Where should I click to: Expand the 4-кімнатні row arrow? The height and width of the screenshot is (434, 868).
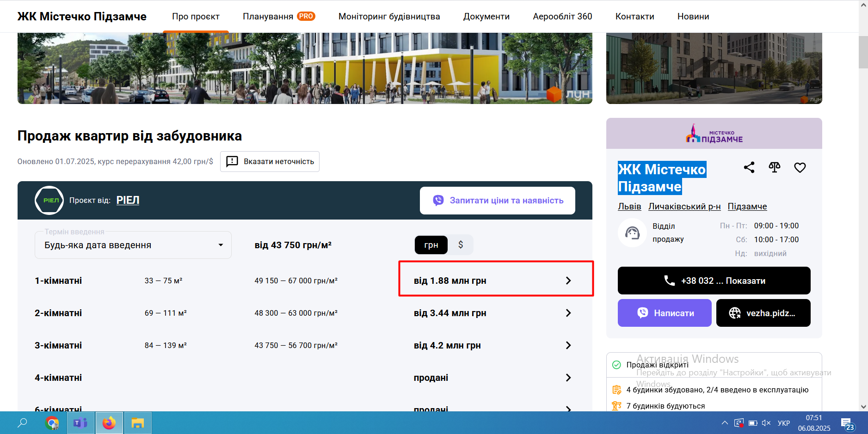point(568,378)
